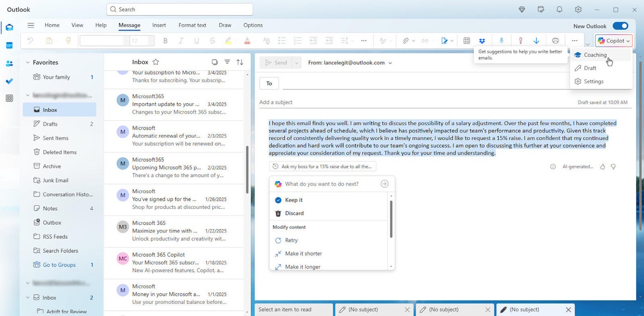
Task: Click the attach file paperclip icon
Action: pyautogui.click(x=406, y=41)
